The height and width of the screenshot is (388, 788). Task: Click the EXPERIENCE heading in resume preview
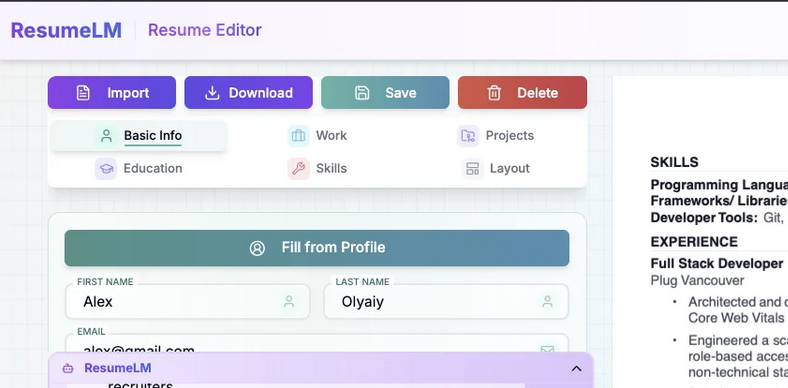(694, 242)
